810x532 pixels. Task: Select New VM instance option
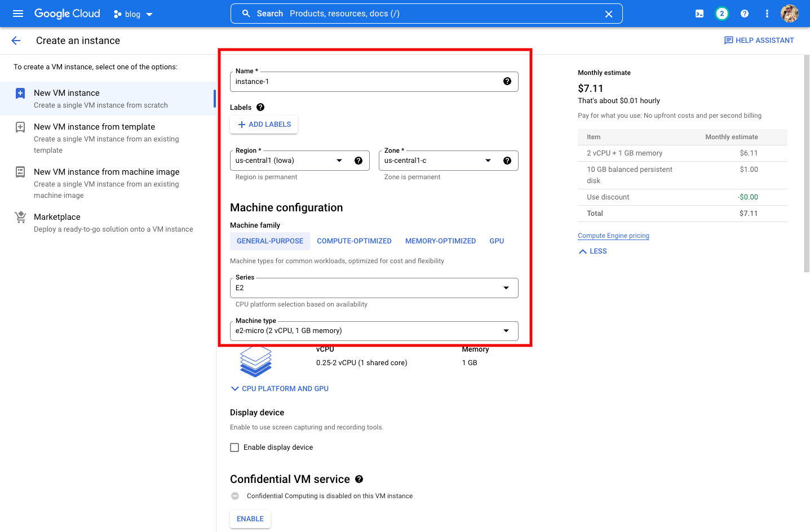[108, 99]
